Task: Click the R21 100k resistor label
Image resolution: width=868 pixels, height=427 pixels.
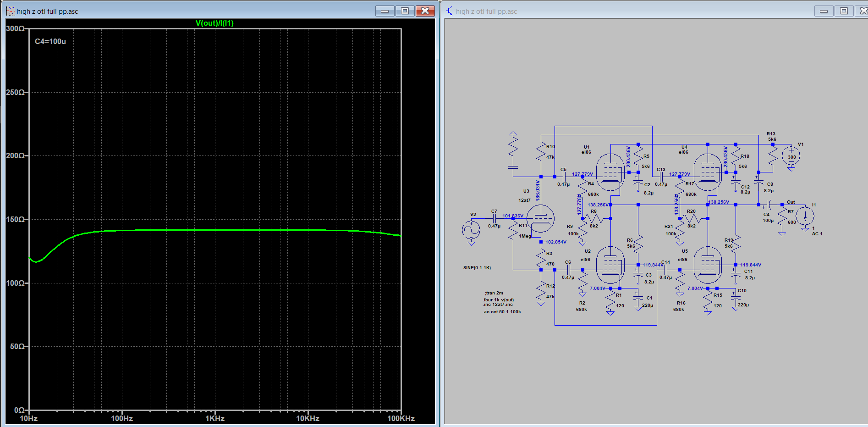Action: (x=670, y=230)
